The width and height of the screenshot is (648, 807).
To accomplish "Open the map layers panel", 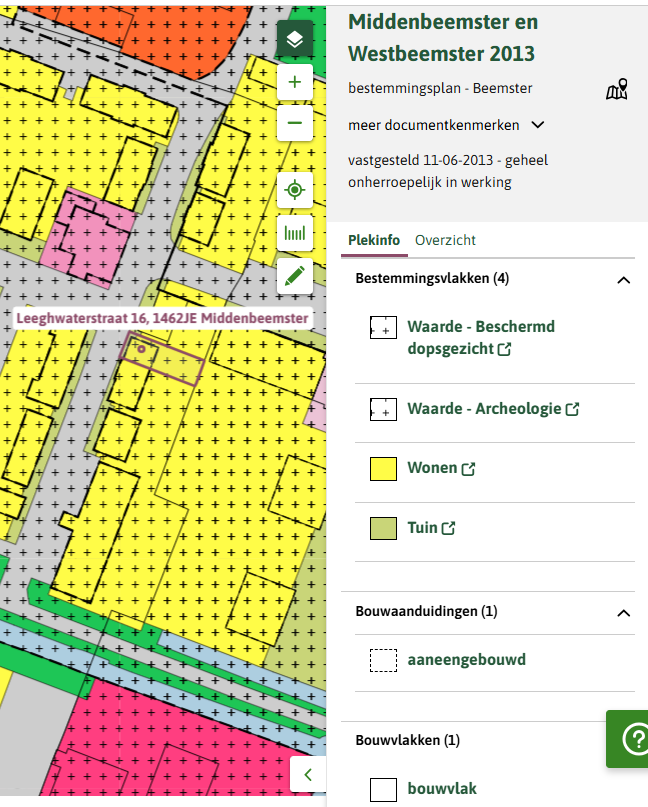I will (294, 40).
